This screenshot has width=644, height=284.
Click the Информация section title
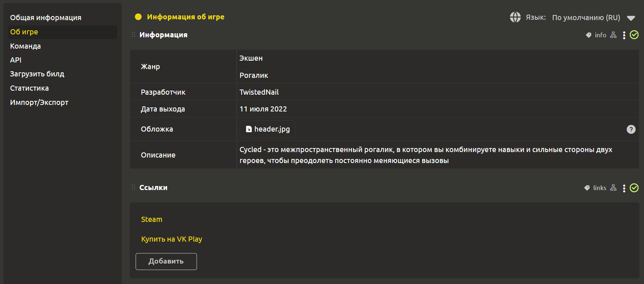click(x=163, y=35)
